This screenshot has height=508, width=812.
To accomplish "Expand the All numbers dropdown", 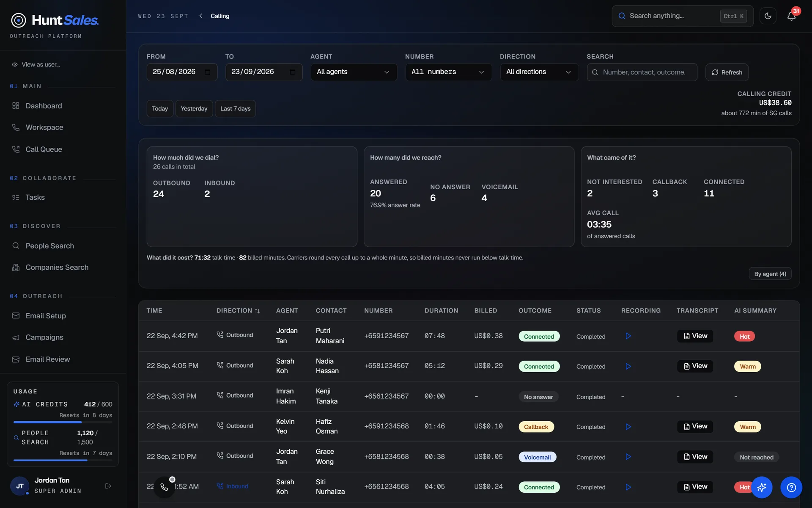I will (x=448, y=72).
